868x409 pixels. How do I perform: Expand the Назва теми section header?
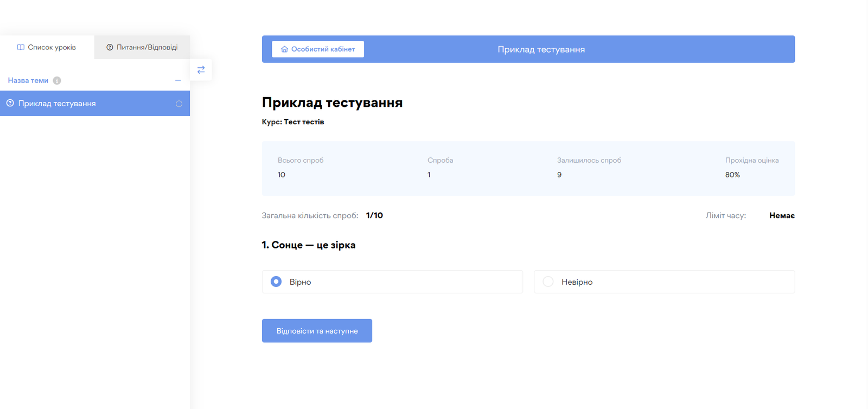click(x=28, y=81)
